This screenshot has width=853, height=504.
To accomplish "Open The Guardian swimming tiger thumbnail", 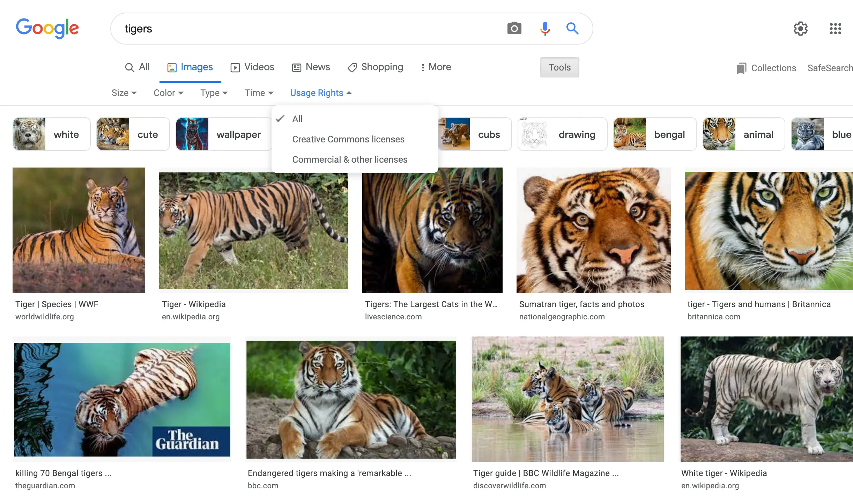I will [x=122, y=400].
